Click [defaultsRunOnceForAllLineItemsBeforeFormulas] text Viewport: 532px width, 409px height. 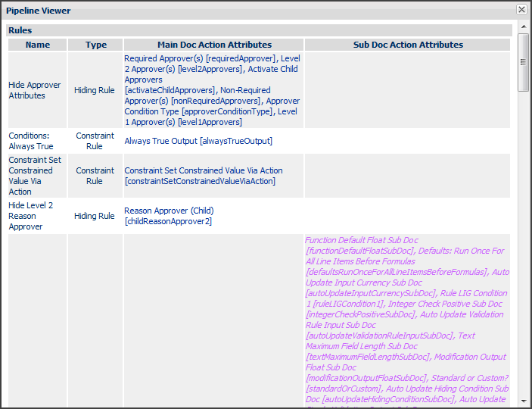tap(397, 272)
